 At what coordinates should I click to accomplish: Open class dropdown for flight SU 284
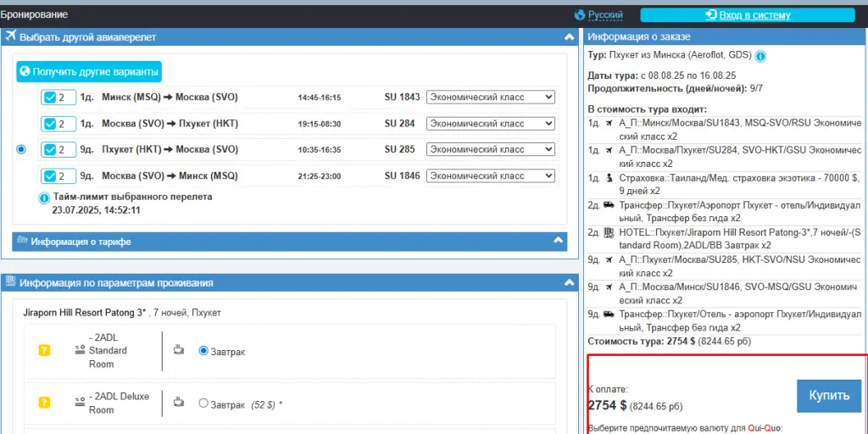point(490,124)
